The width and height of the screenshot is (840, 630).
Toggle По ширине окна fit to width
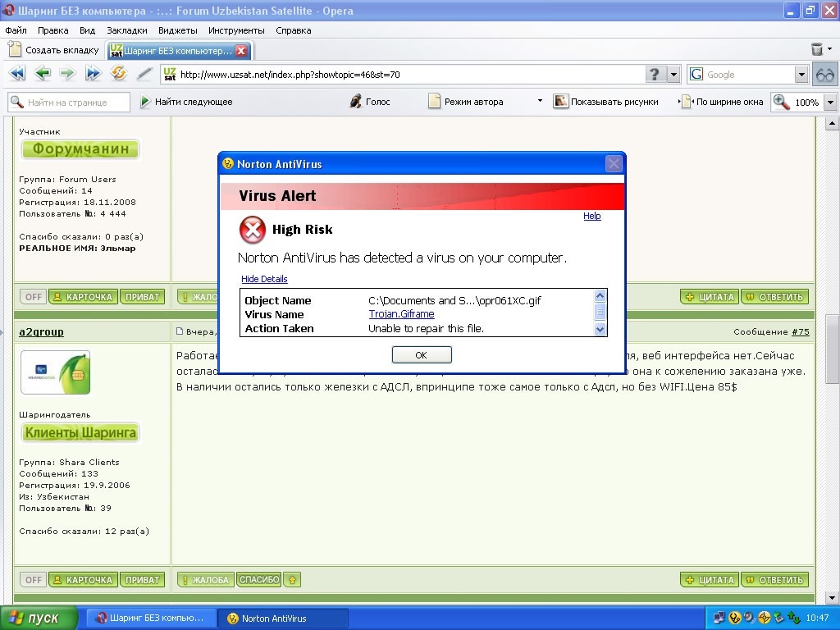[722, 102]
